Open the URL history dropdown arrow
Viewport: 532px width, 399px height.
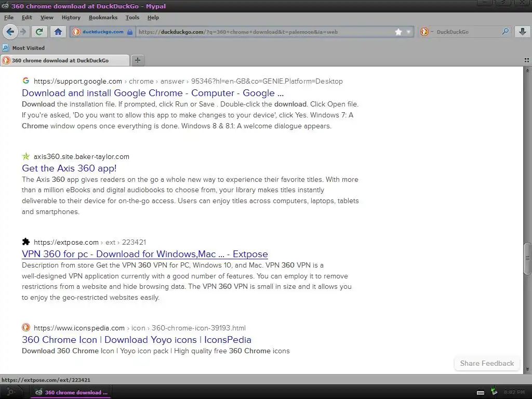[x=408, y=32]
